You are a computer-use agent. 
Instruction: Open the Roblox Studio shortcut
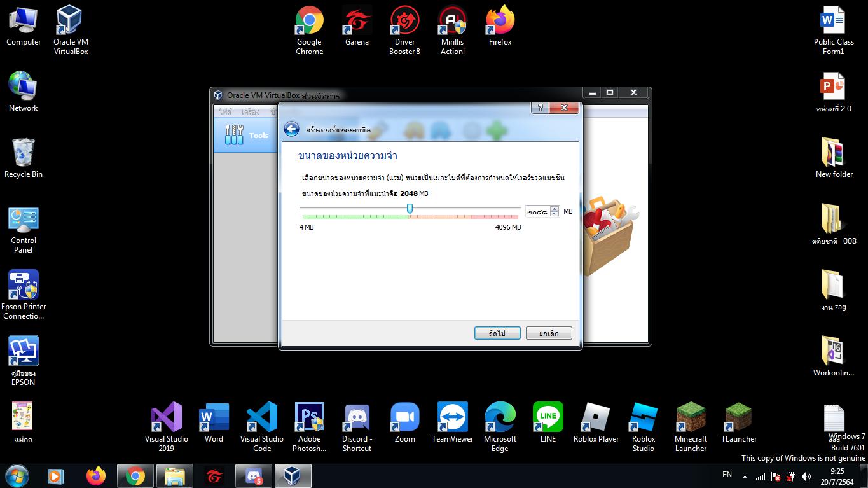coord(643,428)
